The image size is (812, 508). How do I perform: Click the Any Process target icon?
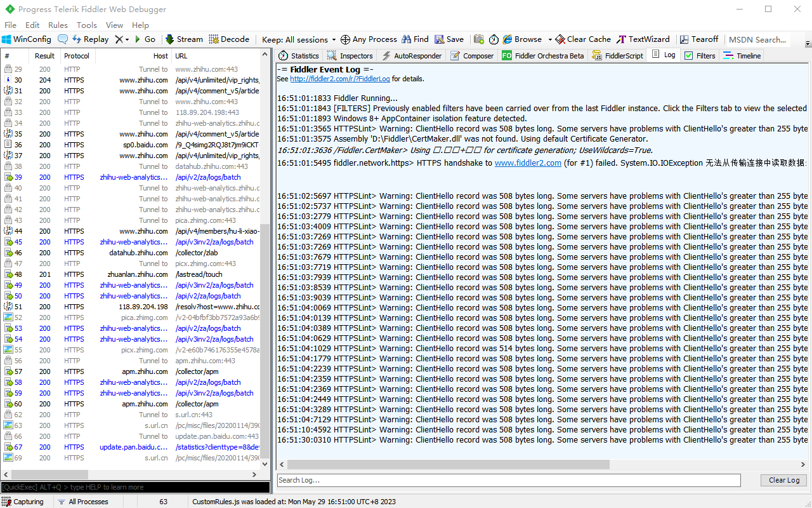click(345, 39)
